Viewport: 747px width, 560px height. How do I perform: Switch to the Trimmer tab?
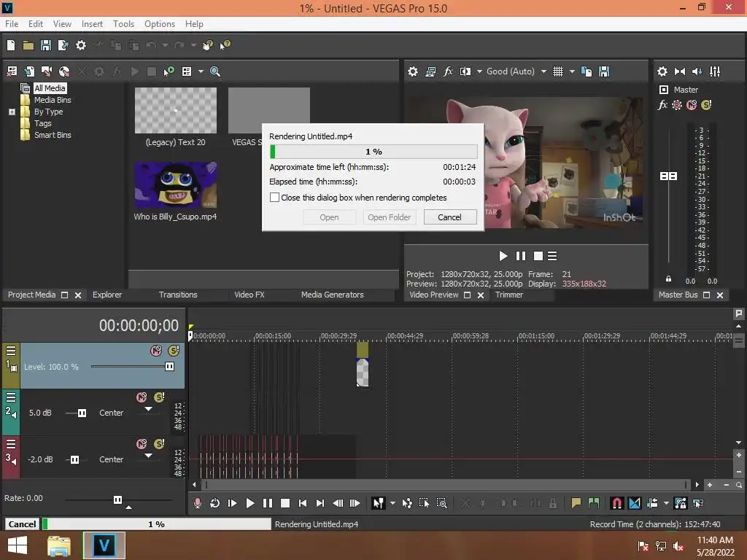[508, 295]
